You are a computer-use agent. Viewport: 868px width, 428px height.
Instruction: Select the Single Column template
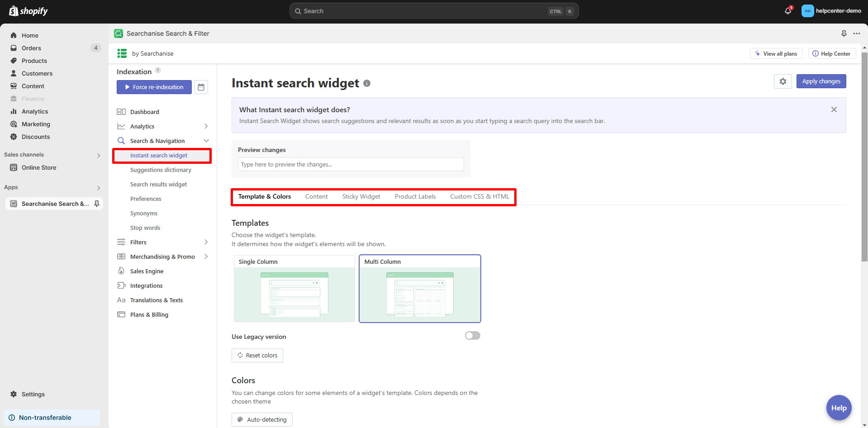pyautogui.click(x=294, y=289)
